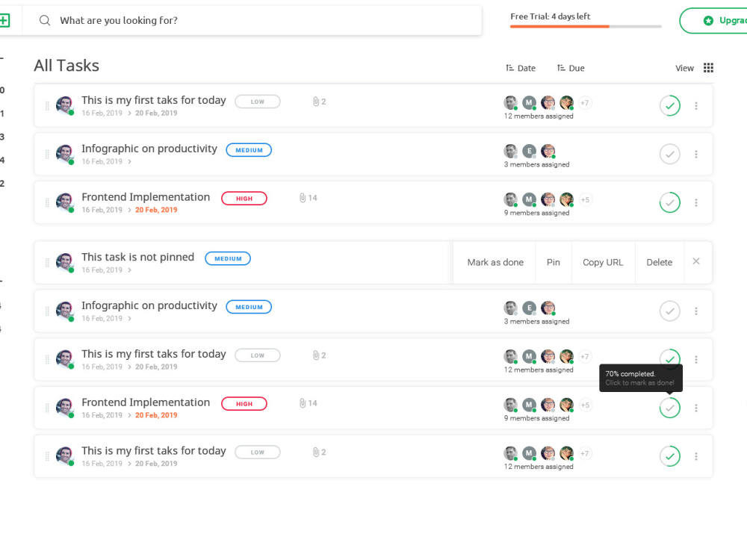Screen dimensions: 747x560
Task: Click the drag handle on This task is not pinned
Action: click(46, 262)
